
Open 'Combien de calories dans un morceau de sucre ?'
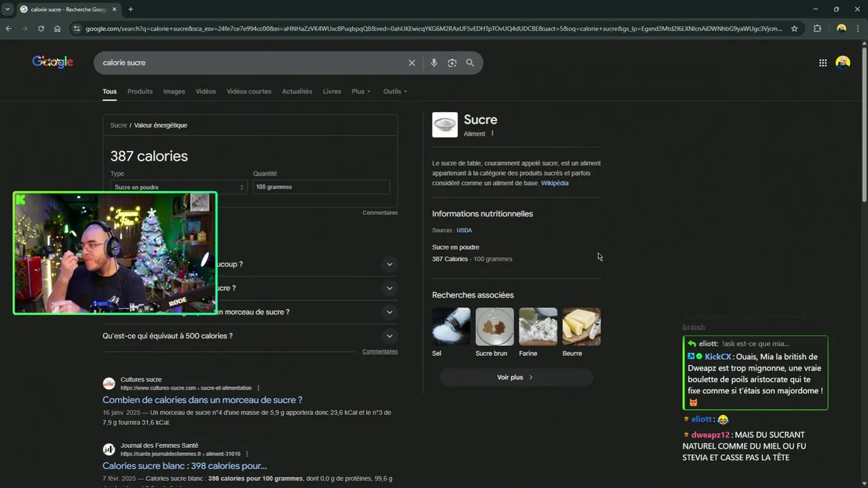202,400
